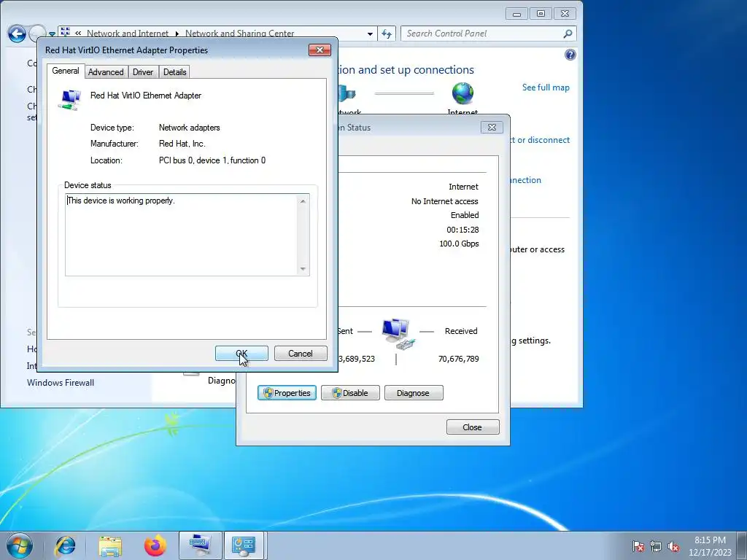This screenshot has width=747, height=560.
Task: Diagnose the connection in Status window
Action: tap(414, 393)
